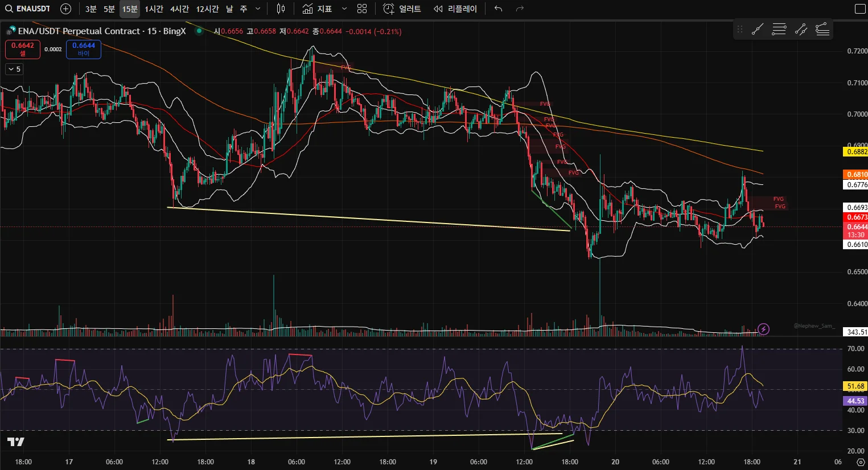The width and height of the screenshot is (868, 470).
Task: Click date label 18 on time axis
Action: pyautogui.click(x=251, y=461)
